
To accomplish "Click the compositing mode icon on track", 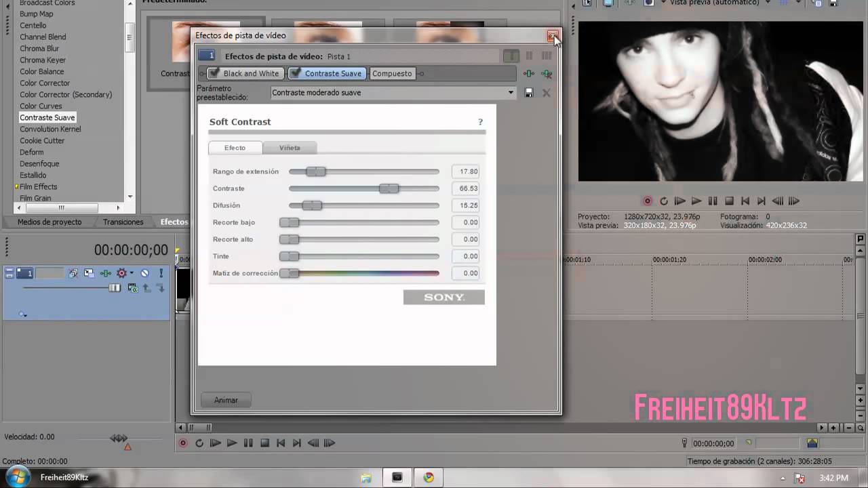I will [132, 288].
